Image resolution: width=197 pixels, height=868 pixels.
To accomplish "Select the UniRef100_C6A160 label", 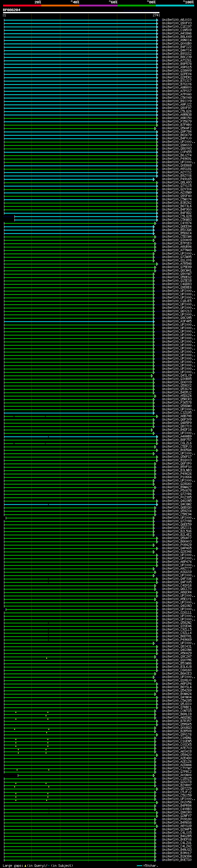I will (177, 670).
